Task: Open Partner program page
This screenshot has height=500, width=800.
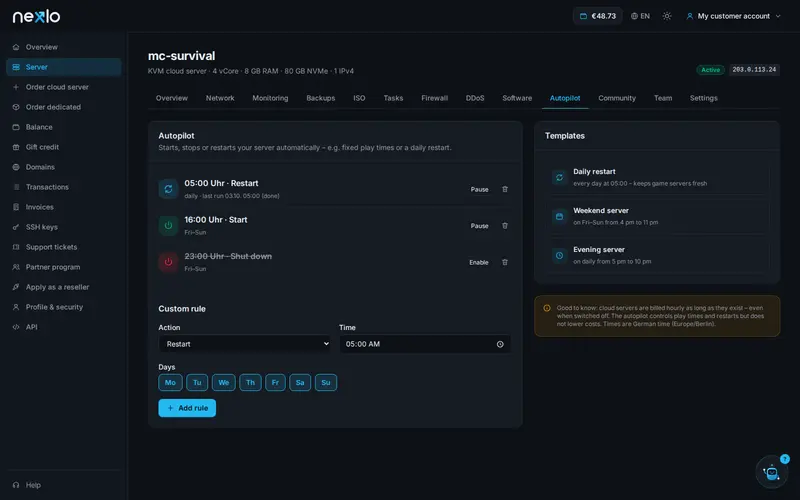Action: coord(64,267)
